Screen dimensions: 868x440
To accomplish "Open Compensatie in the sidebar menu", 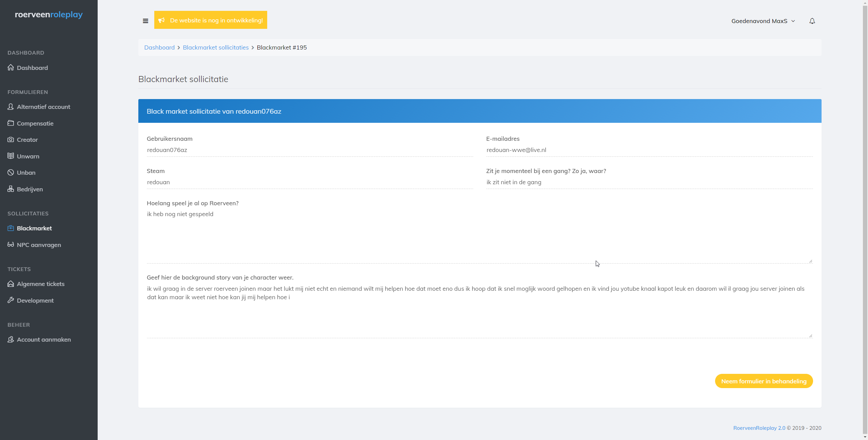I will (35, 123).
